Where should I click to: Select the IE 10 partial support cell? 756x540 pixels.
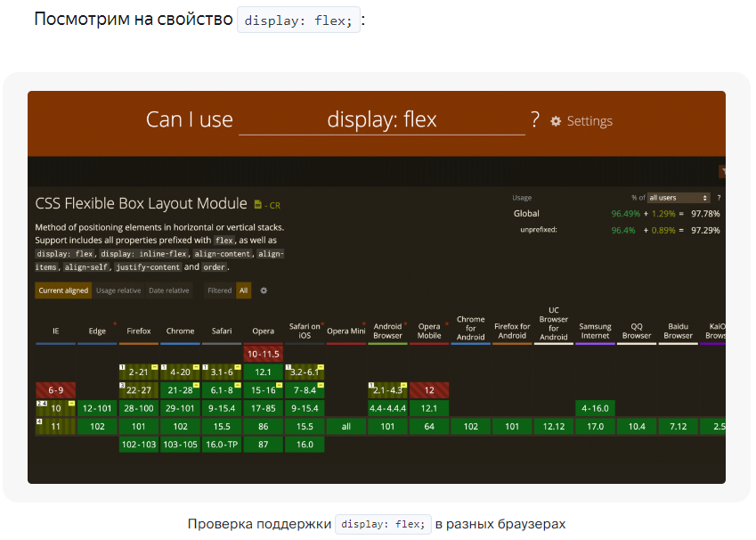tap(55, 408)
